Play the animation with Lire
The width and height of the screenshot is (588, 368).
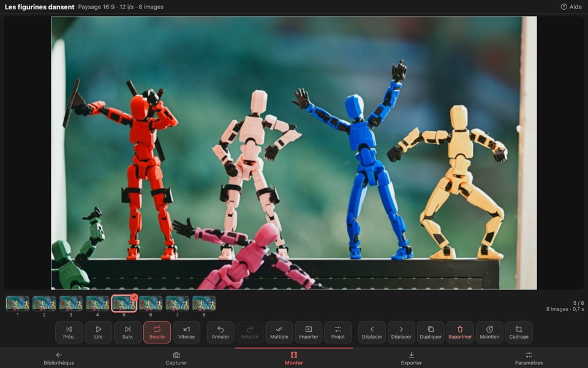pyautogui.click(x=98, y=332)
